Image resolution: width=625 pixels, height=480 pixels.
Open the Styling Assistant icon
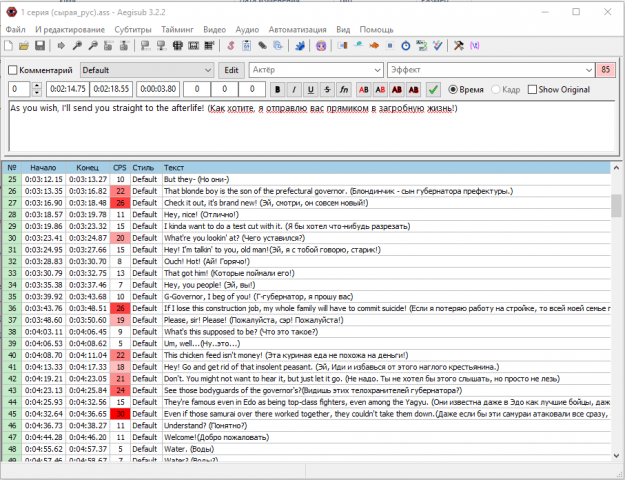[x=358, y=46]
